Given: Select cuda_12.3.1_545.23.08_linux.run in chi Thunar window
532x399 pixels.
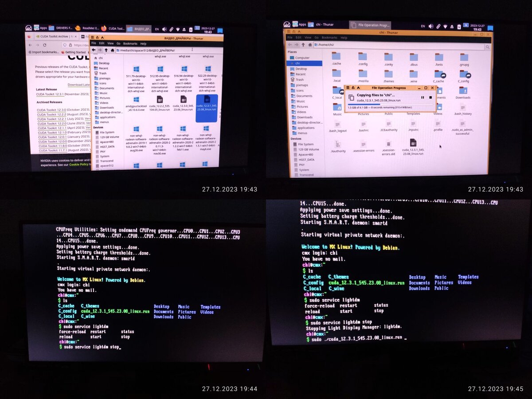Looking at the screenshot, I should [413, 146].
